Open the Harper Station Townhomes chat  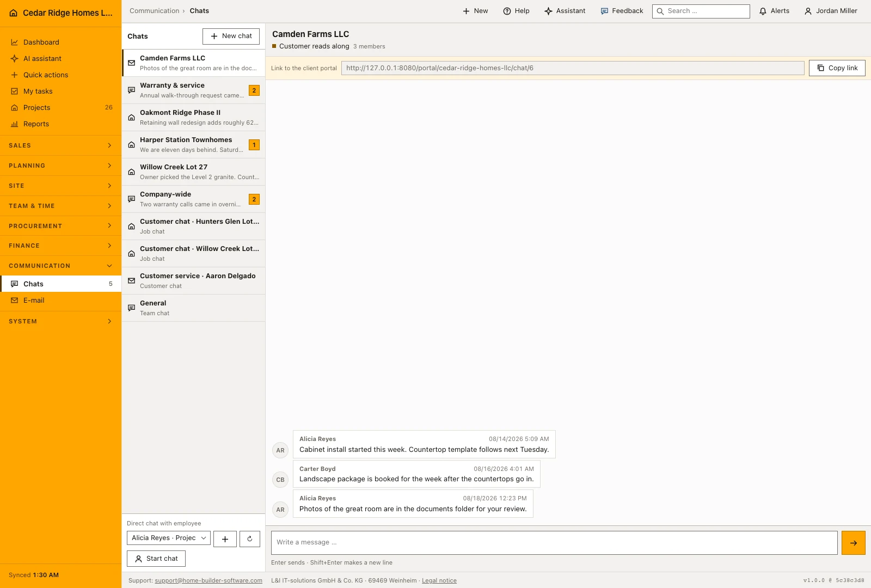tap(193, 145)
